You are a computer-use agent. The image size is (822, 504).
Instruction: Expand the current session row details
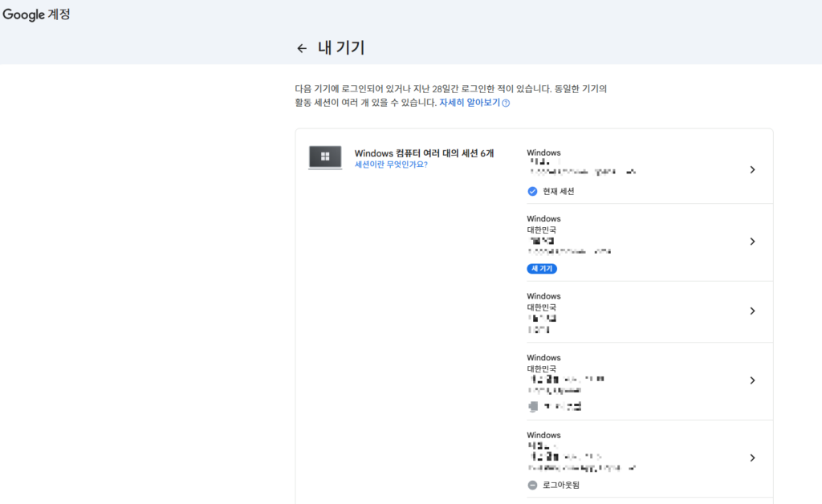[752, 170]
